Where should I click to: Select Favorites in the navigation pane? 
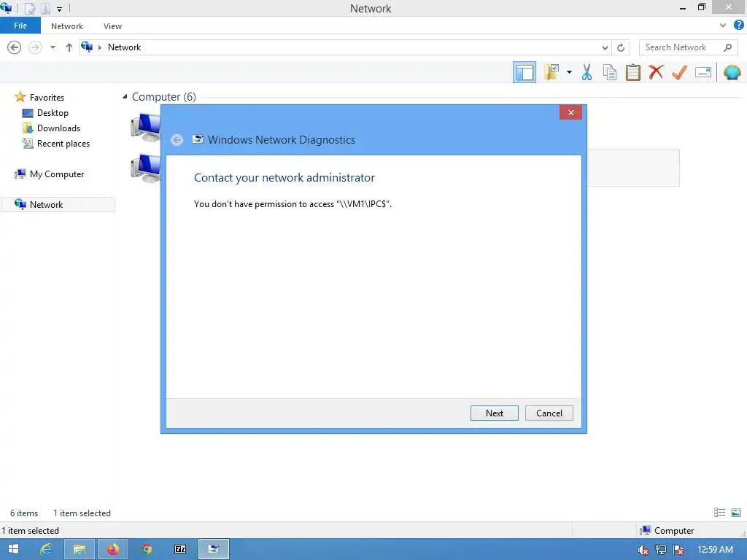coord(47,97)
